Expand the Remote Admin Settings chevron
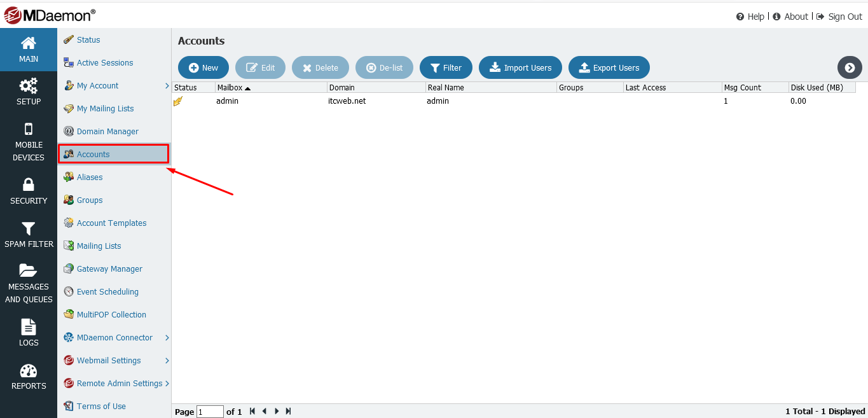Image resolution: width=868 pixels, height=418 pixels. (167, 383)
